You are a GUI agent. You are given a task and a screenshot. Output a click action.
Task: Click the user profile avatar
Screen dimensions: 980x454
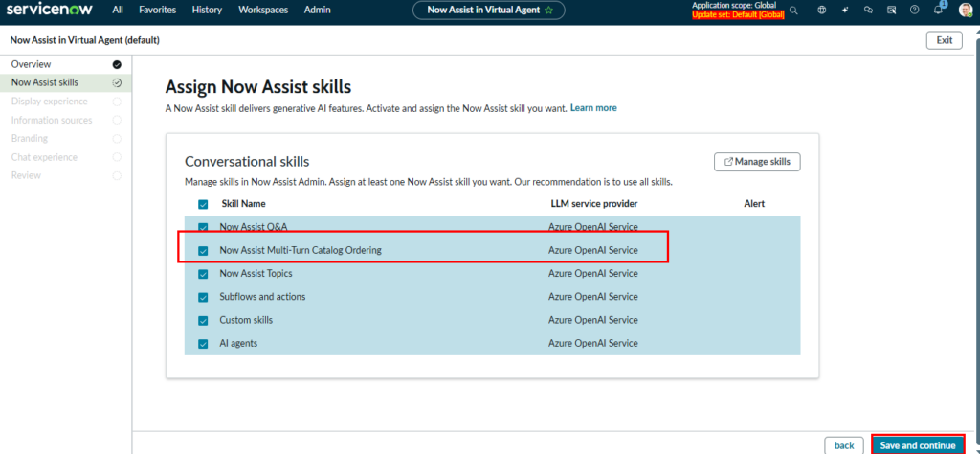pos(965,11)
